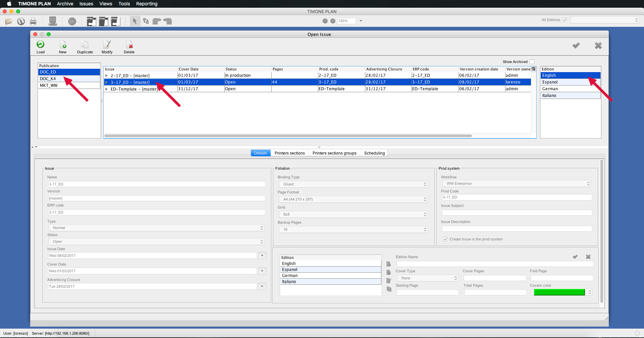Toggle Create Issue in the prod system
The height and width of the screenshot is (338, 644).
pos(445,239)
